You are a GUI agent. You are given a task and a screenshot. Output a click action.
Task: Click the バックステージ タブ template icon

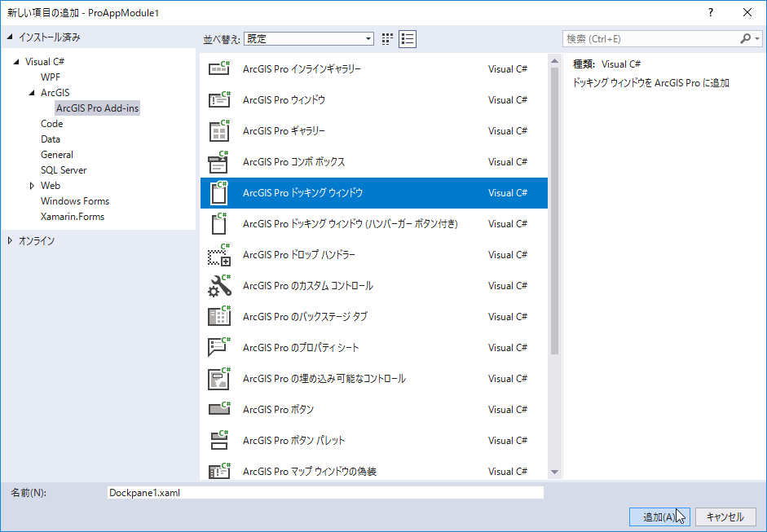219,317
